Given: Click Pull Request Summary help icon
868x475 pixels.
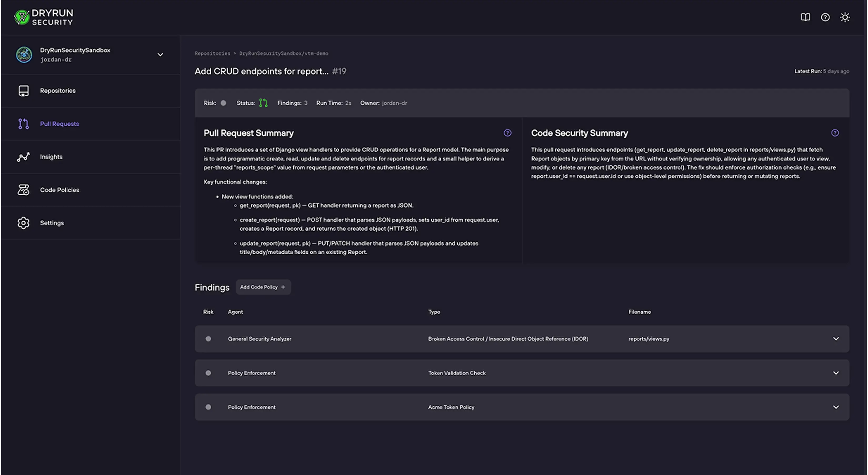Looking at the screenshot, I should click(x=507, y=133).
